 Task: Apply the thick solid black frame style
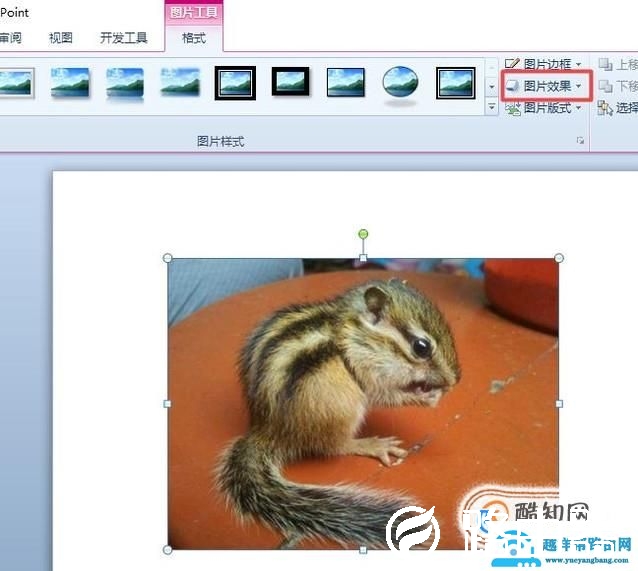coord(291,82)
